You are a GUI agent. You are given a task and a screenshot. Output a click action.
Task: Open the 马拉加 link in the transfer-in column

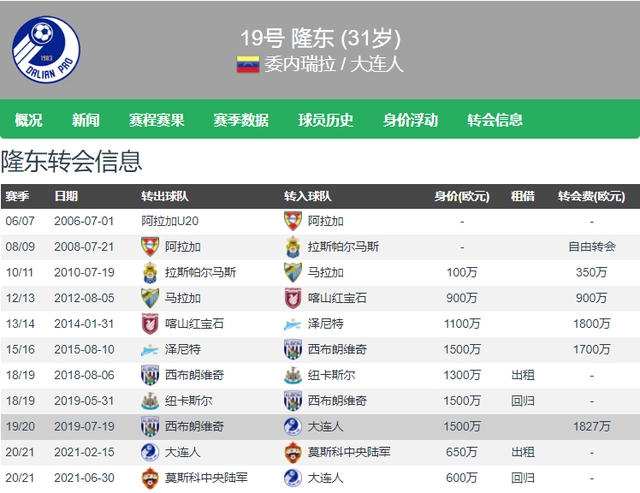pos(325,273)
